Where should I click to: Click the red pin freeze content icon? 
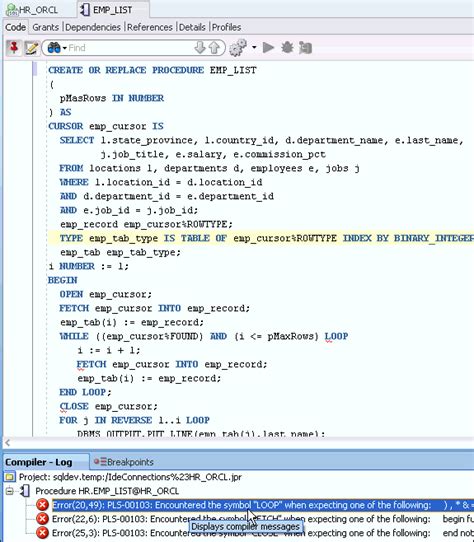tap(14, 48)
